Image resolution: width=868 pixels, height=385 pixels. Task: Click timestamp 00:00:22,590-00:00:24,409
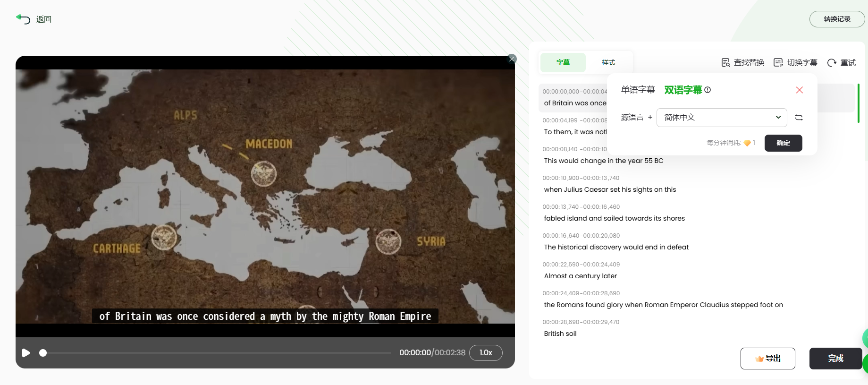[x=581, y=265]
